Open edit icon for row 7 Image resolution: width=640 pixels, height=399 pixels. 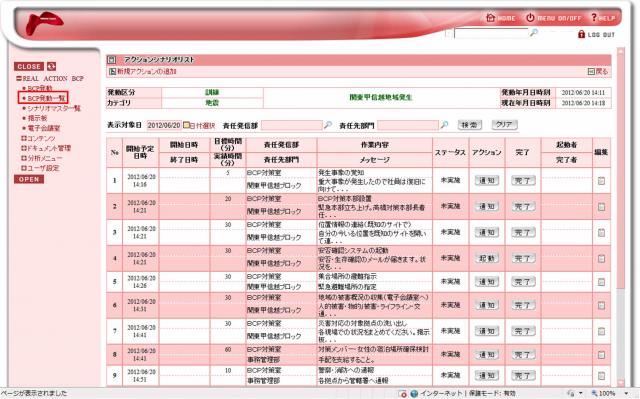601,331
